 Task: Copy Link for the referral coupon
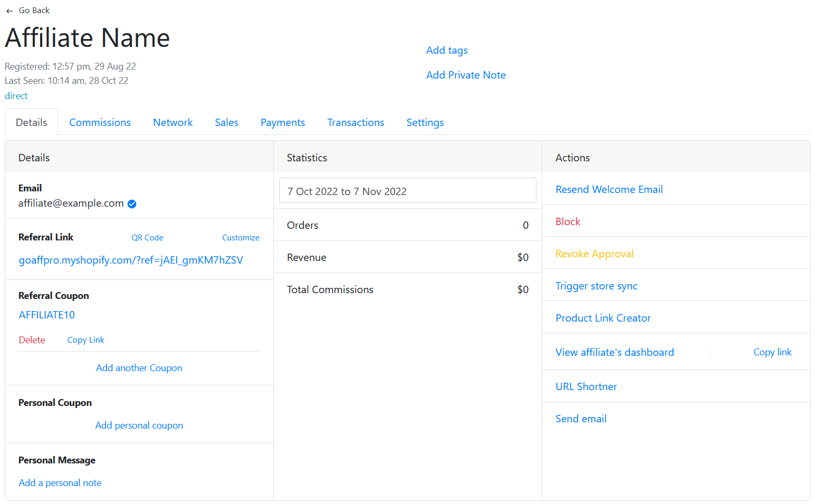[85, 340]
